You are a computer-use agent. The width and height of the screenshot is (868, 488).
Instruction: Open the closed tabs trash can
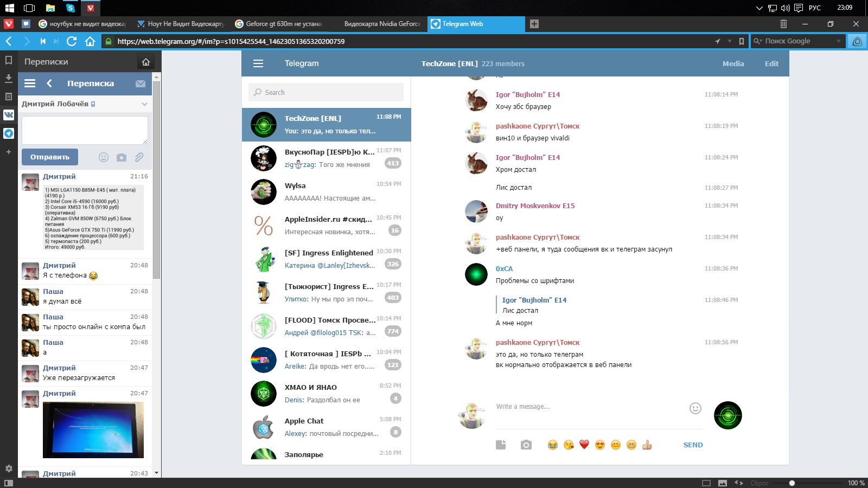tap(783, 24)
